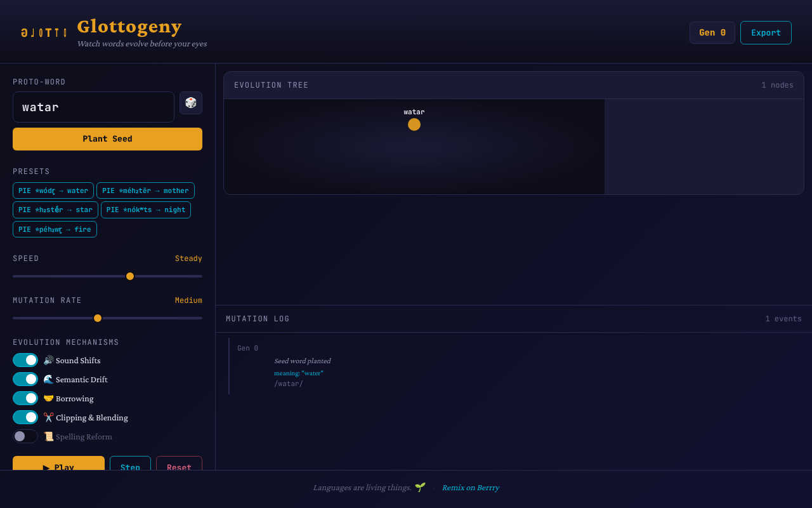The width and height of the screenshot is (812, 508).
Task: Click the dice icon to randomize proto-word
Action: pos(190,102)
